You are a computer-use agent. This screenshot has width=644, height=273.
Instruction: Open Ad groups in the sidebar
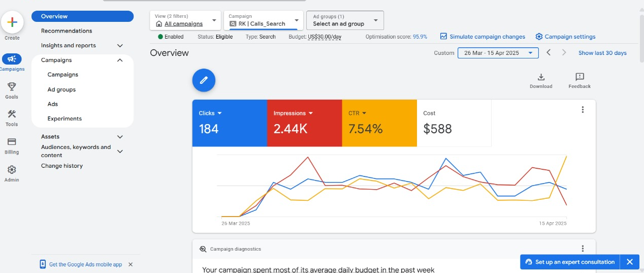tap(61, 89)
